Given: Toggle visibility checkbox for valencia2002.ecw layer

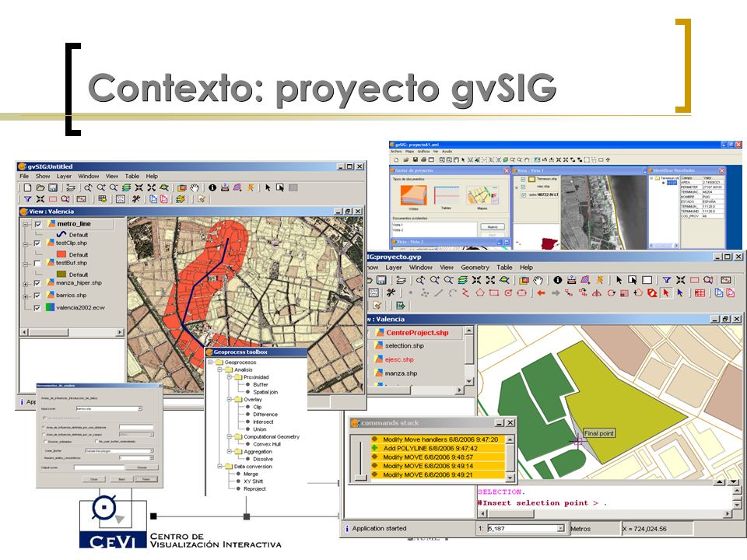Looking at the screenshot, I should pos(37,308).
